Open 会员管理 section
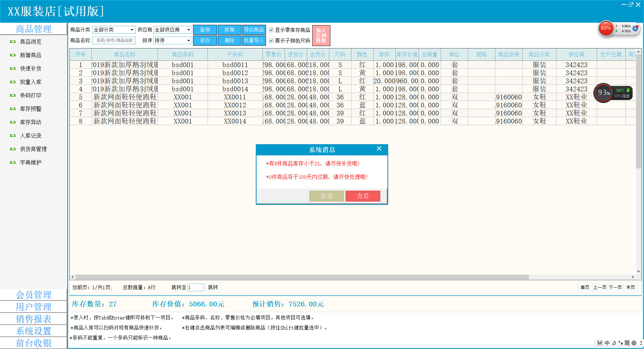The width and height of the screenshot is (644, 349). pyautogui.click(x=34, y=295)
